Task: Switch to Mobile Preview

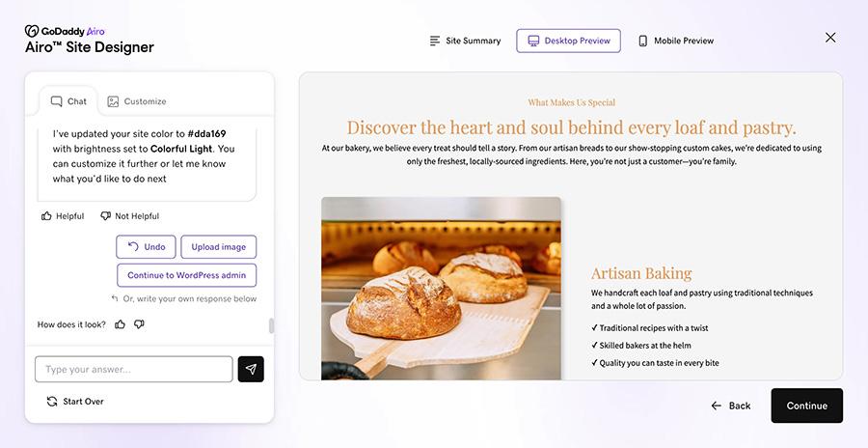Action: click(675, 41)
